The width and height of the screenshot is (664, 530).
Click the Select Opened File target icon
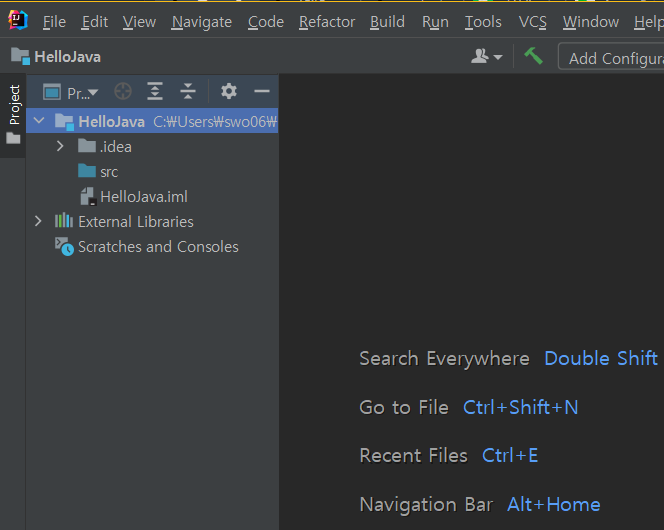click(x=123, y=91)
